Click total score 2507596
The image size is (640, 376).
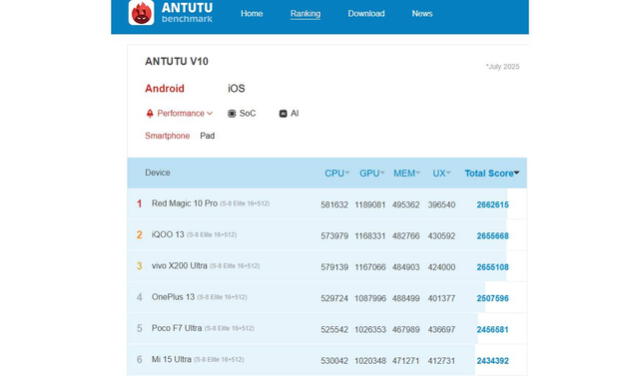493,298
